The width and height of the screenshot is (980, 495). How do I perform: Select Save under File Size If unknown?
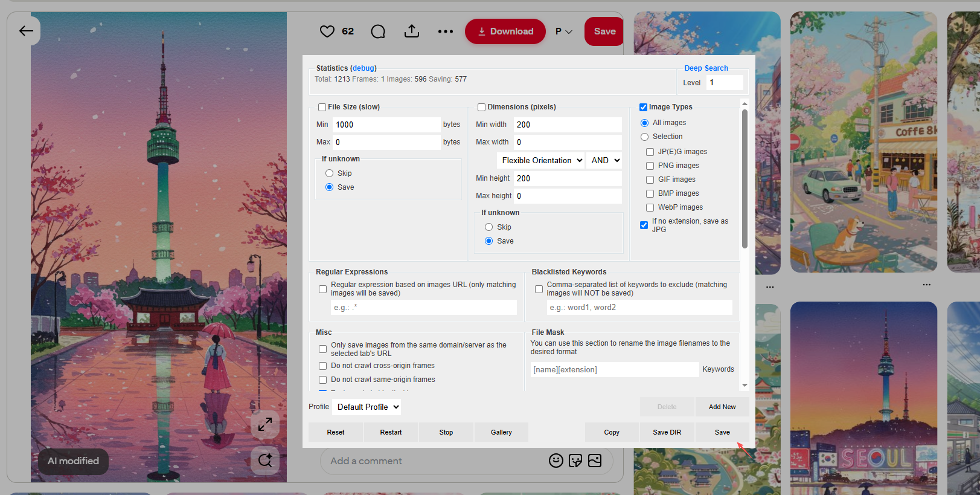pyautogui.click(x=330, y=187)
